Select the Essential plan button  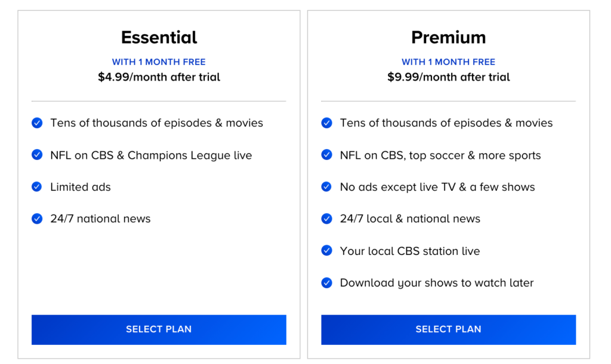(159, 329)
